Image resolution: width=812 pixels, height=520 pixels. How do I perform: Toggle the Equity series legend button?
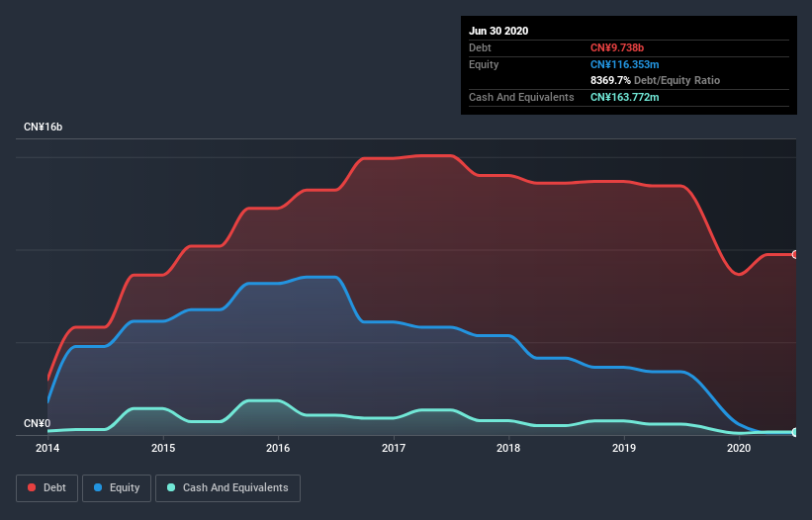[x=117, y=488]
